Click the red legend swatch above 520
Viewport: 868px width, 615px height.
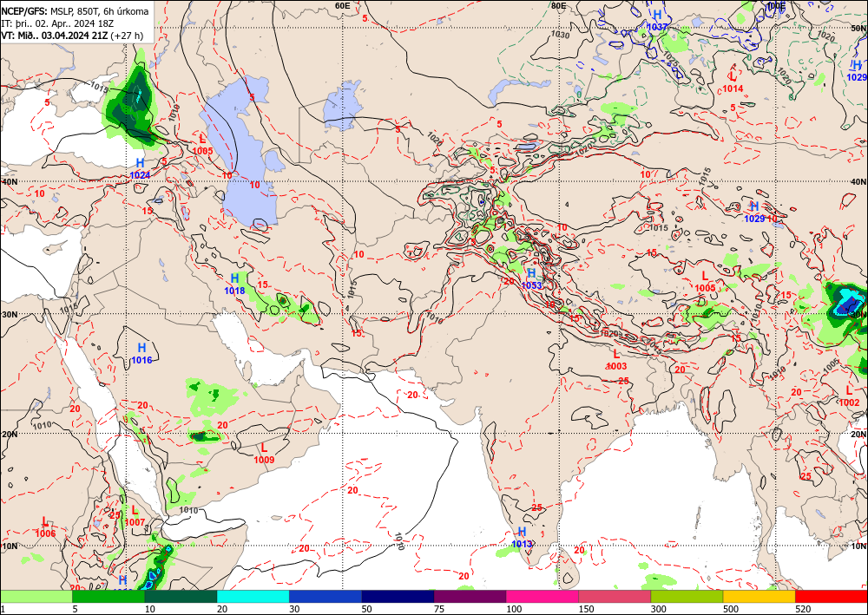(832, 596)
